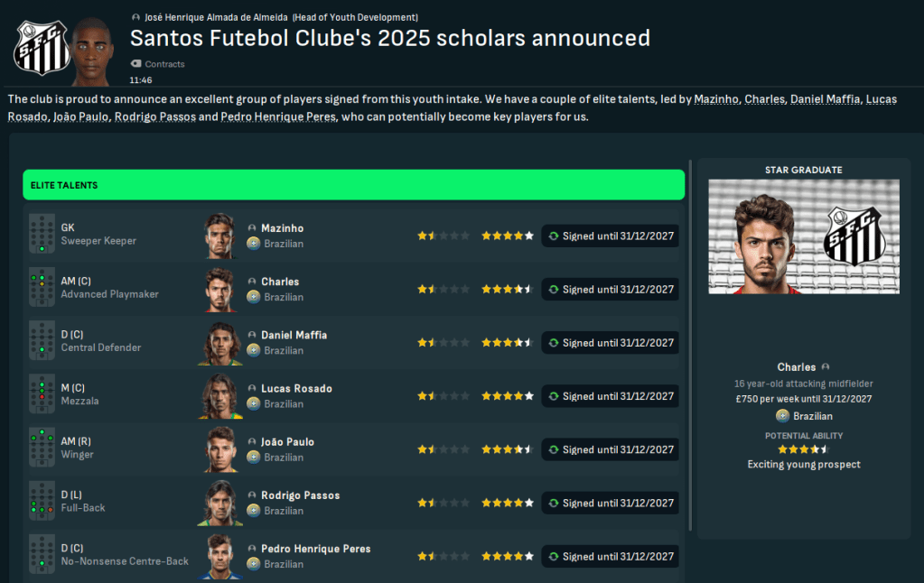Click the Contracts tag icon
The image size is (924, 583).
(x=136, y=64)
